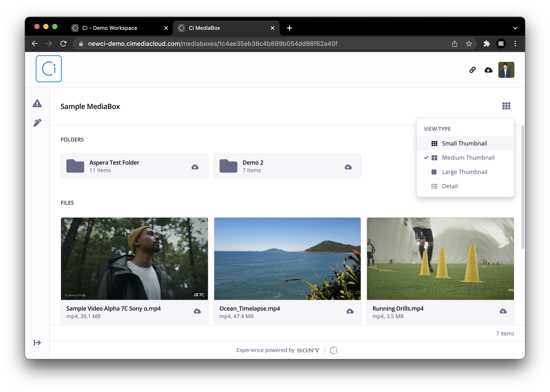Click the edit/pen icon in sidebar
The height and width of the screenshot is (392, 550).
tap(37, 123)
